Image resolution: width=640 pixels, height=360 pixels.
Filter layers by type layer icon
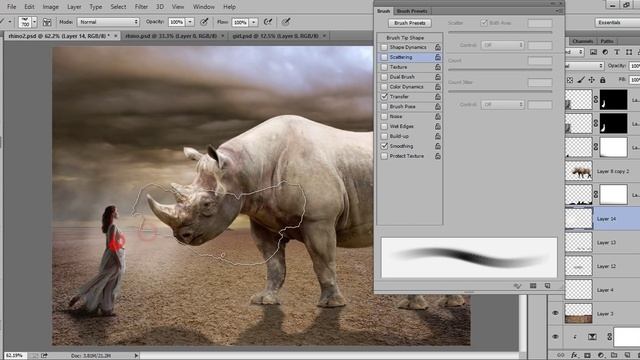pyautogui.click(x=617, y=52)
